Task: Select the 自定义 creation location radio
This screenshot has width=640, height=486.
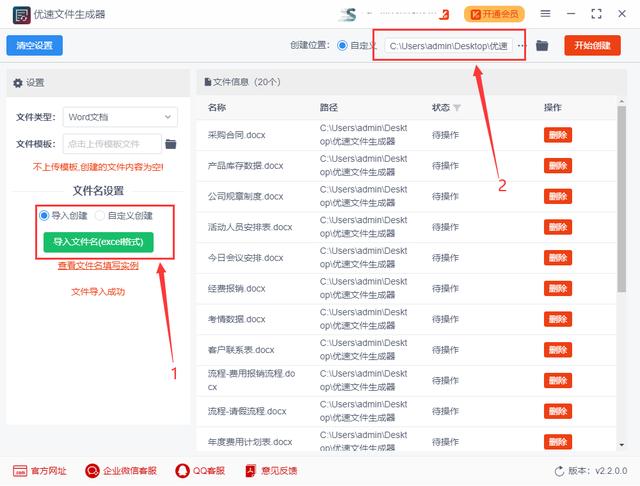Action: [342, 45]
